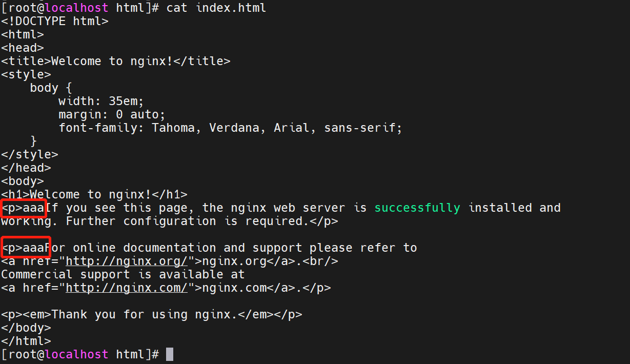630x364 pixels.
Task: Click the Thank you for using nginx. line
Action: (152, 315)
